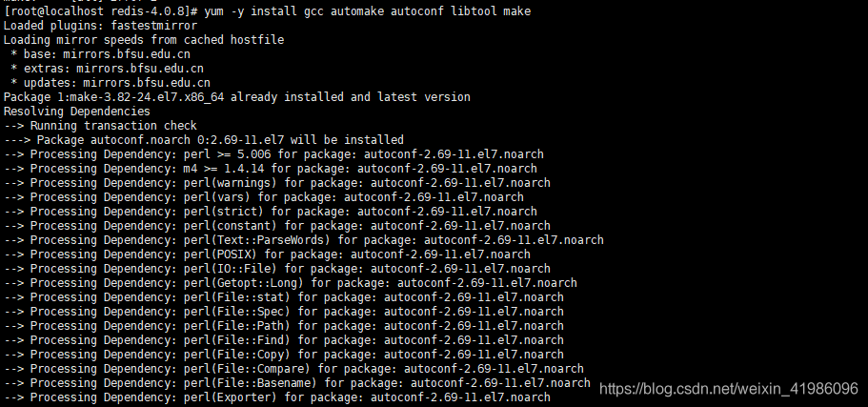This screenshot has height=407, width=868.
Task: Click the perl(Text::ParseWords) dependency line
Action: click(303, 240)
